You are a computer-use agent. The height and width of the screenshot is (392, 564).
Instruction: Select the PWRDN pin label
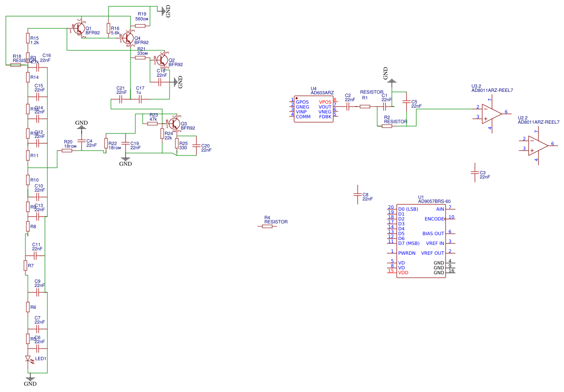(x=407, y=253)
